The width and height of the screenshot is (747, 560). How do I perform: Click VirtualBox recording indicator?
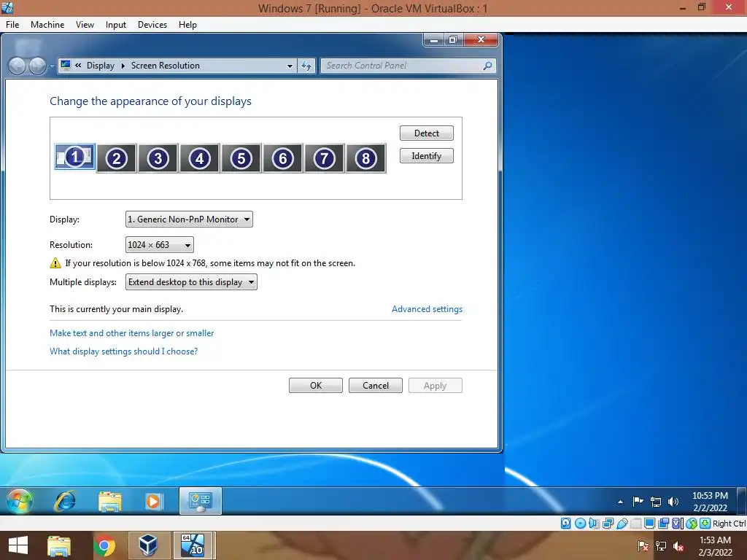click(663, 524)
